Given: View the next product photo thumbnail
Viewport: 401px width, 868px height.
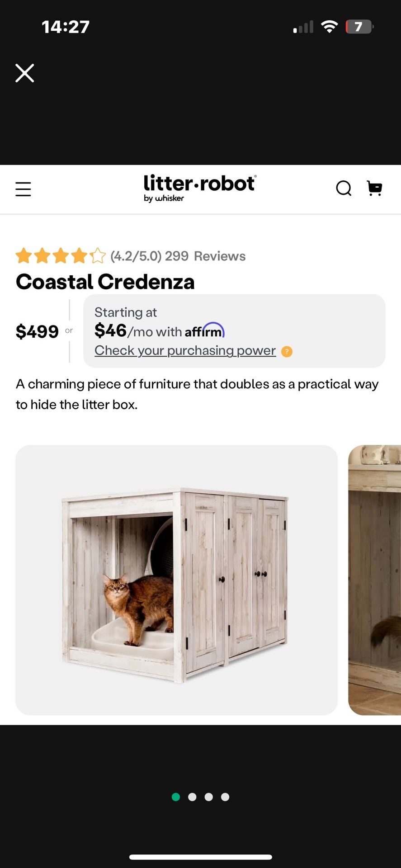Looking at the screenshot, I should pyautogui.click(x=375, y=580).
